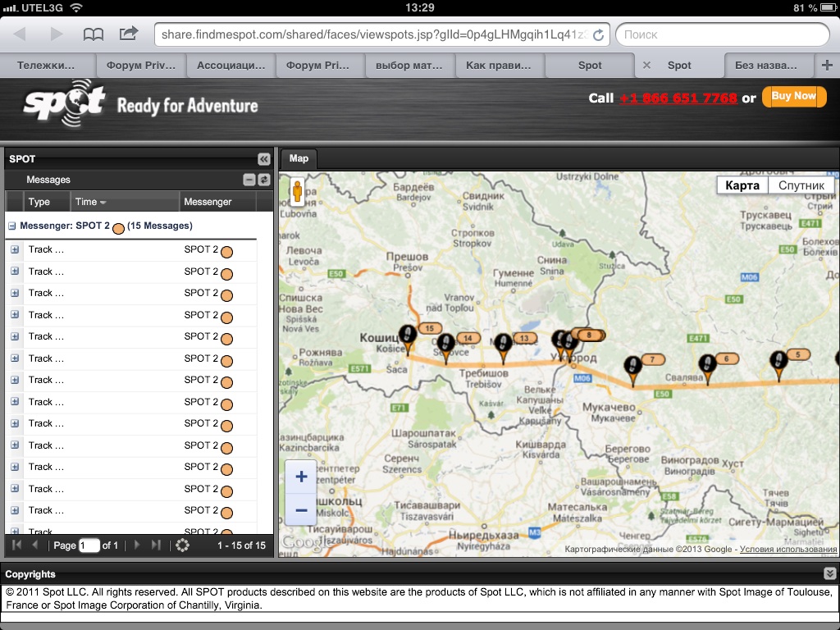Collapse the SPOT side panel
The width and height of the screenshot is (840, 630).
click(x=263, y=159)
